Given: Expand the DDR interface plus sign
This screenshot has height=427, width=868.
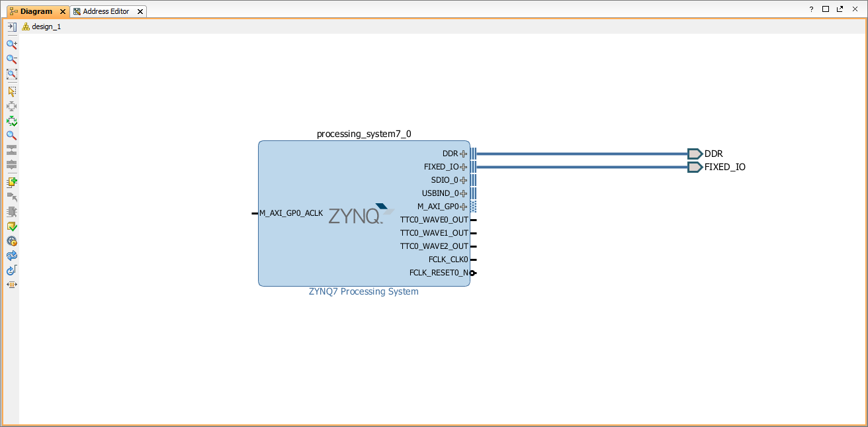Looking at the screenshot, I should coord(464,154).
